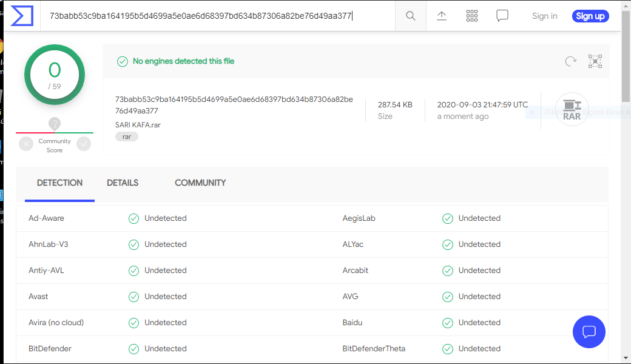Switch to the COMMUNITY tab
Image resolution: width=631 pixels, height=364 pixels.
point(200,183)
